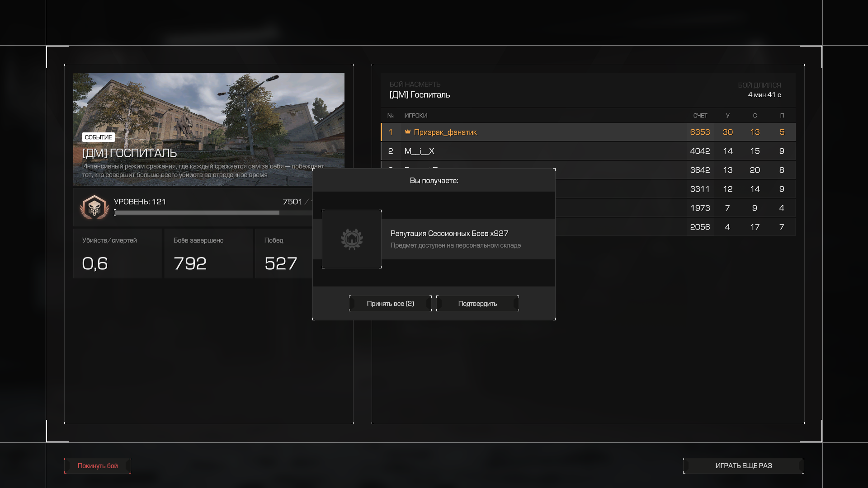The height and width of the screenshot is (488, 868).
Task: Click the level 121 skull rank badge
Action: 94,207
